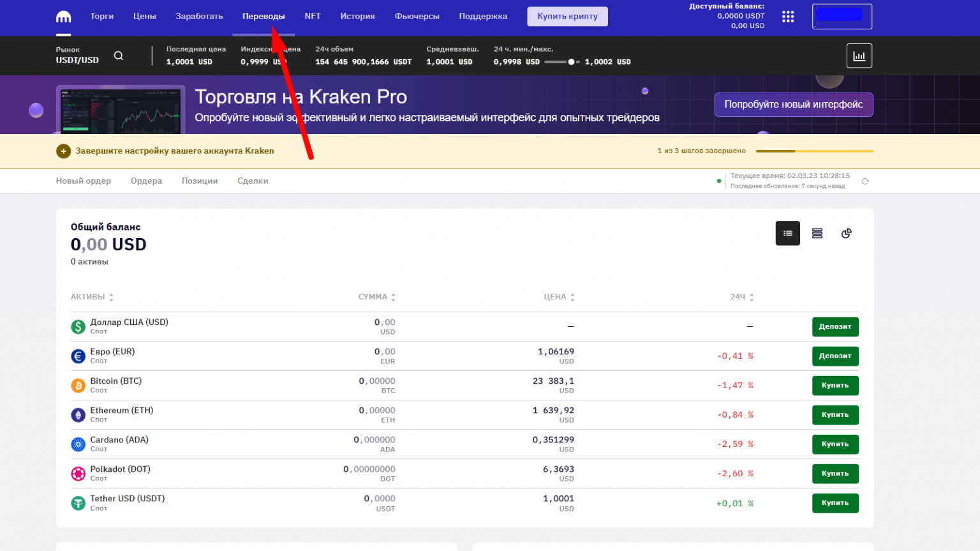Viewport: 980px width, 551px height.
Task: Click the 24h min/max price slider
Action: [561, 62]
